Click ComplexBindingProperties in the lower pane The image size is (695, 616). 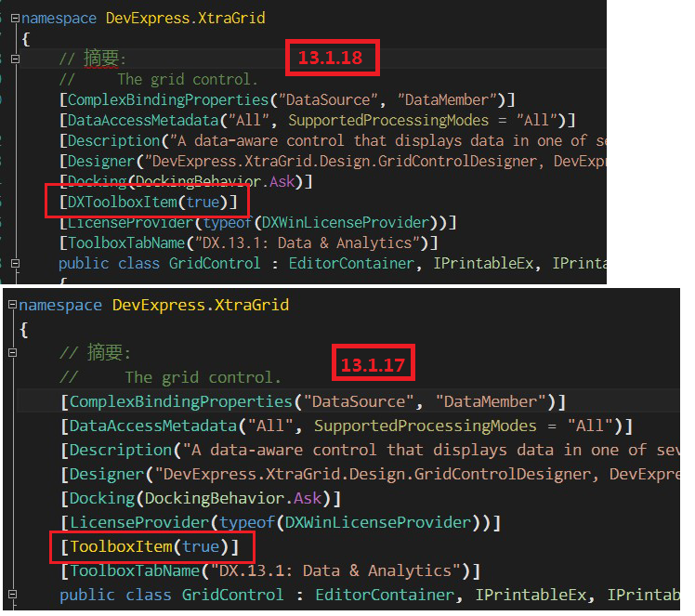pyautogui.click(x=181, y=401)
